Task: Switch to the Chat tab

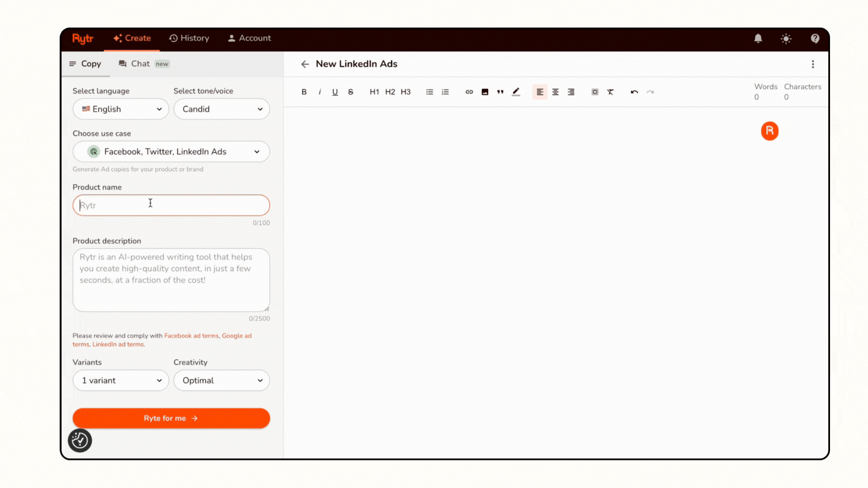Action: click(140, 64)
